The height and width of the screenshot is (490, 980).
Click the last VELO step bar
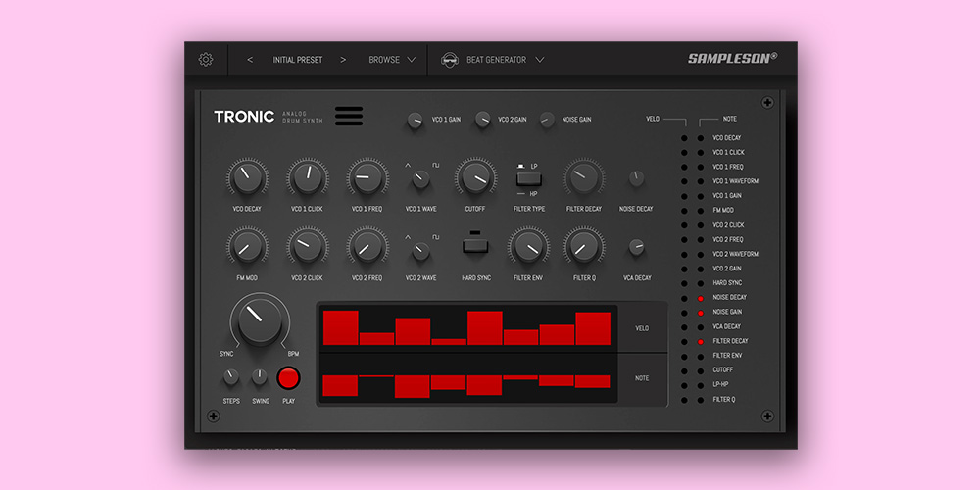[x=593, y=328]
